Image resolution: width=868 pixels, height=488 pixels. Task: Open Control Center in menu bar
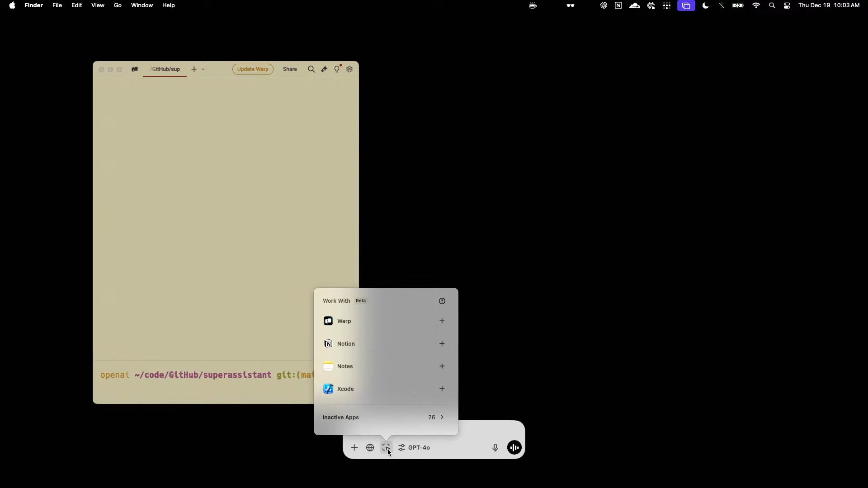point(787,5)
